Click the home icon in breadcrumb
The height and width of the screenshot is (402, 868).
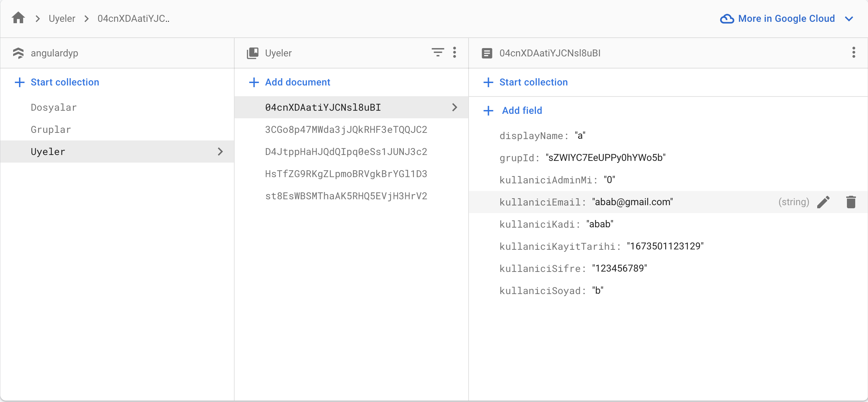[18, 18]
